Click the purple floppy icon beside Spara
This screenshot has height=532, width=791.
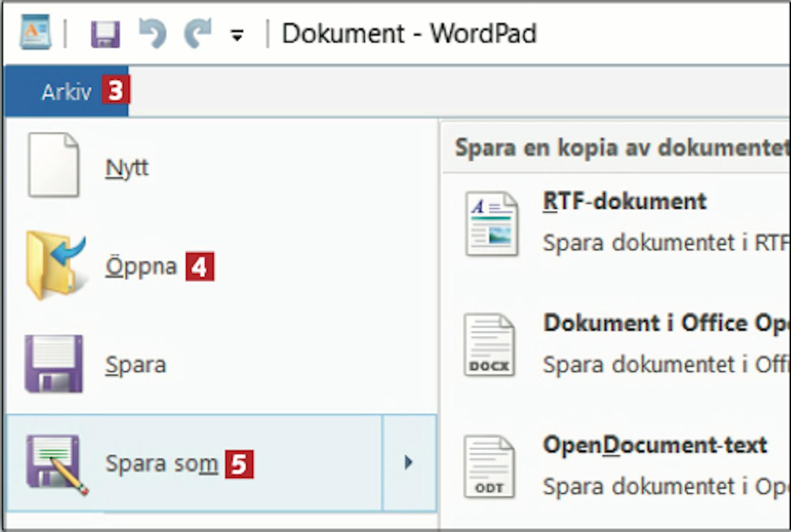(54, 364)
